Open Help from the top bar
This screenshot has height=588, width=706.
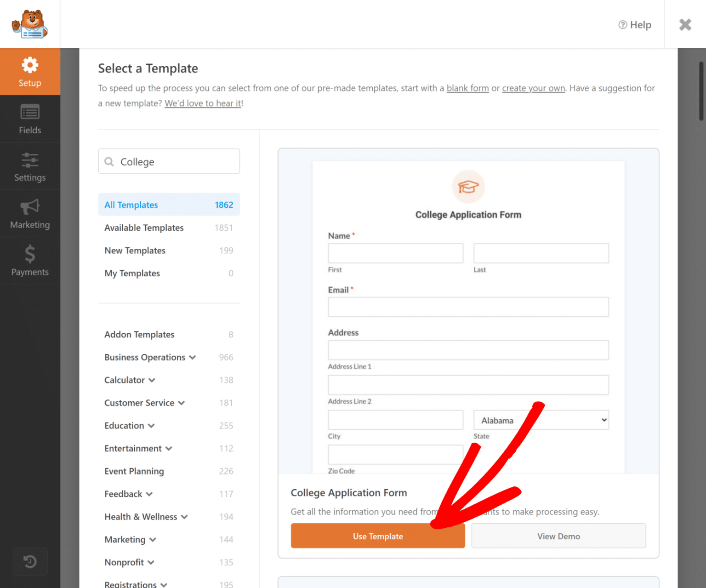click(635, 25)
